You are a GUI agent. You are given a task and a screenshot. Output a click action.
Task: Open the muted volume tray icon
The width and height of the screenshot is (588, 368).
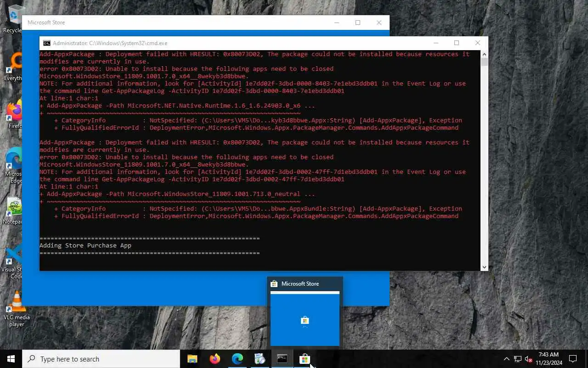pyautogui.click(x=529, y=359)
